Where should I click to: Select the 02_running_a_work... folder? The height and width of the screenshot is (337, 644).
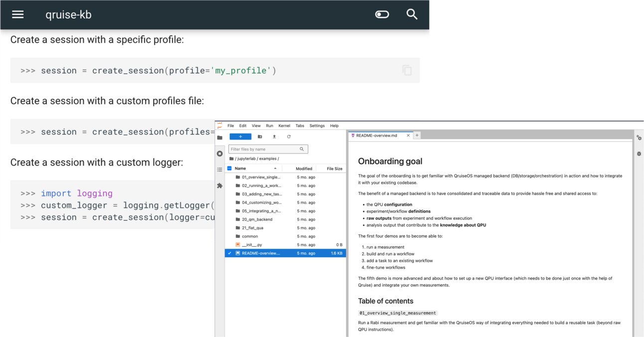point(286,185)
